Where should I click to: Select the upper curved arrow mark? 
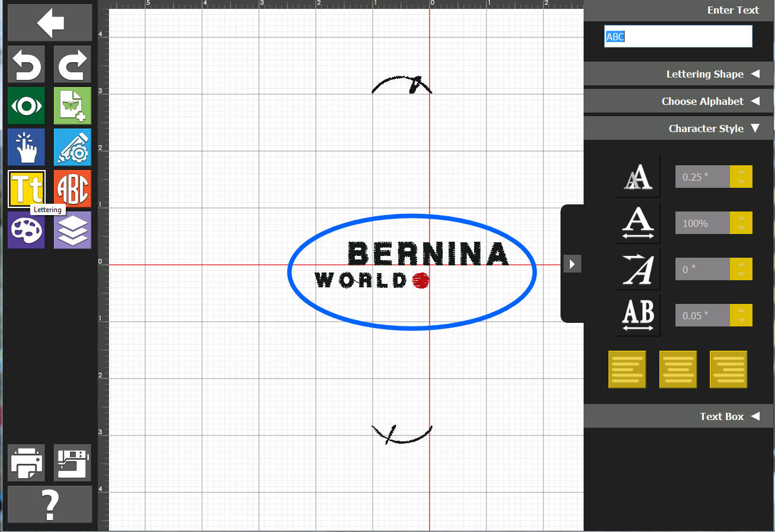coord(402,85)
